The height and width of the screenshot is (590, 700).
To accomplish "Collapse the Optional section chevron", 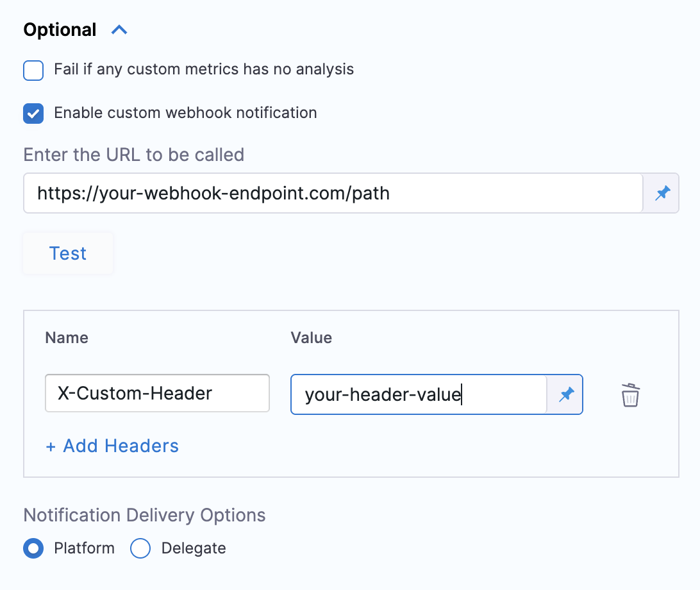I will pos(119,29).
